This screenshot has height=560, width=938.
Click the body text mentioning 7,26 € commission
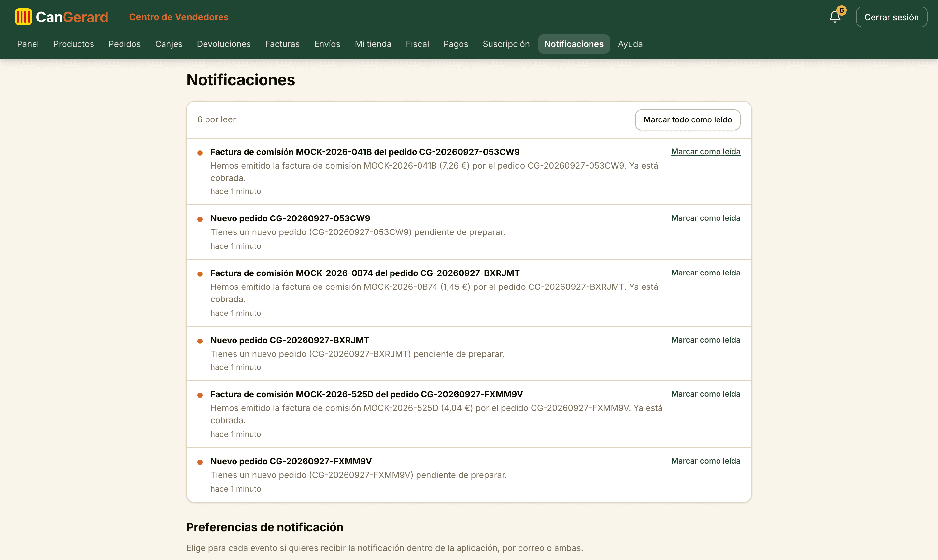coord(434,172)
